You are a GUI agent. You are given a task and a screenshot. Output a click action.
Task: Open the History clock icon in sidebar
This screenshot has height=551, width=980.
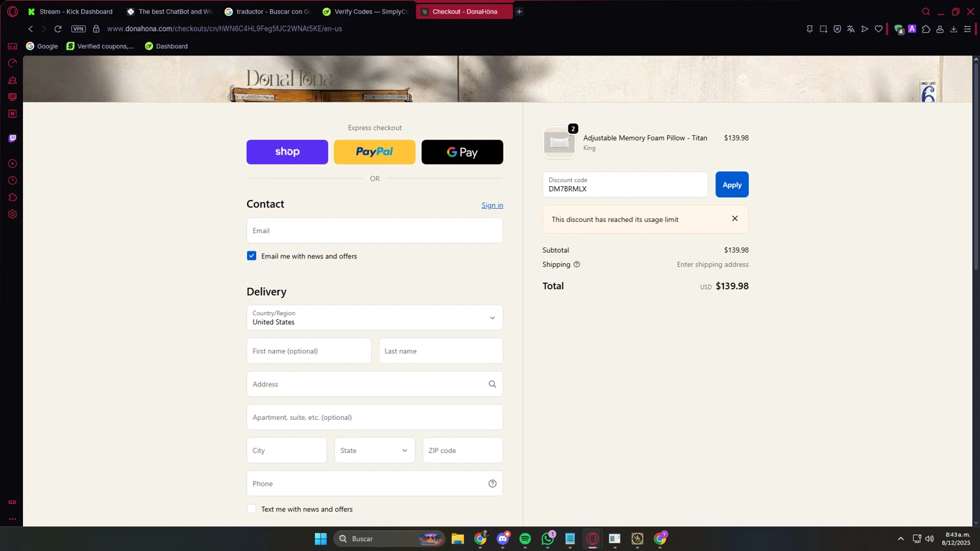[12, 181]
